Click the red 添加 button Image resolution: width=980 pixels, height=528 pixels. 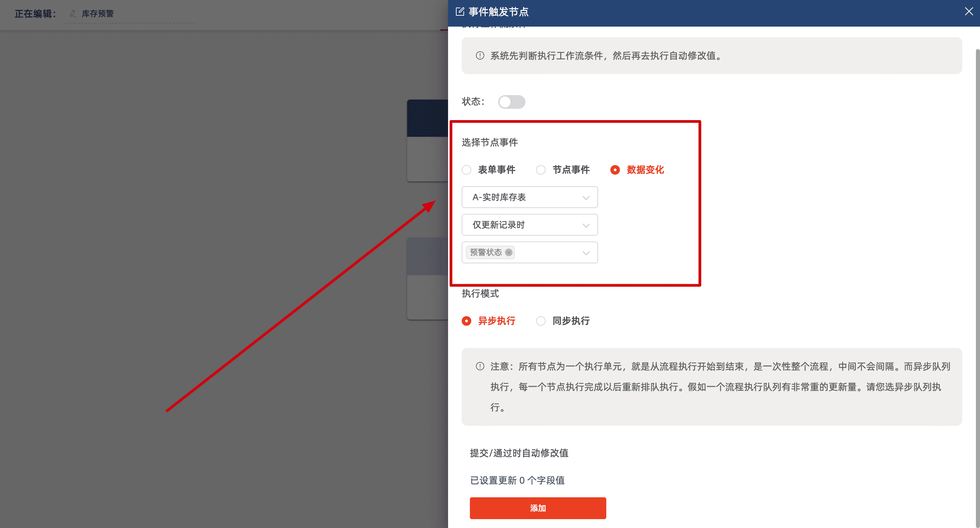coord(537,508)
